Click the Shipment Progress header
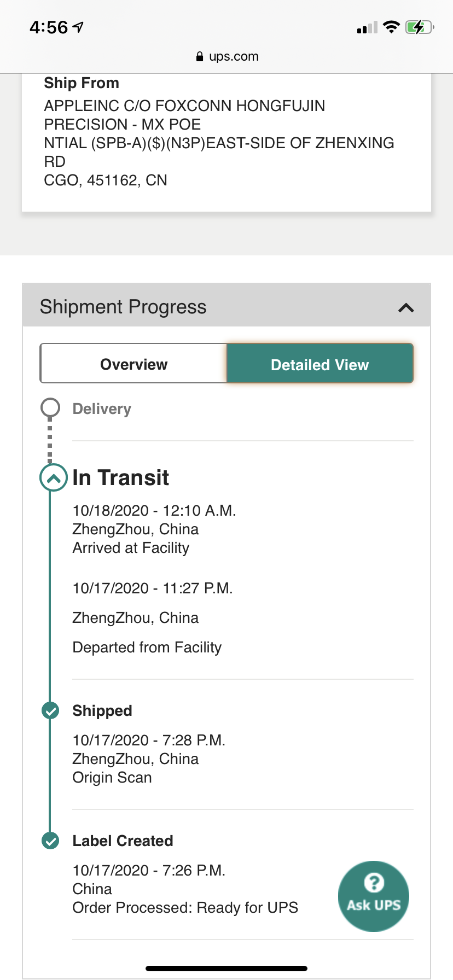453x980 pixels. click(226, 305)
